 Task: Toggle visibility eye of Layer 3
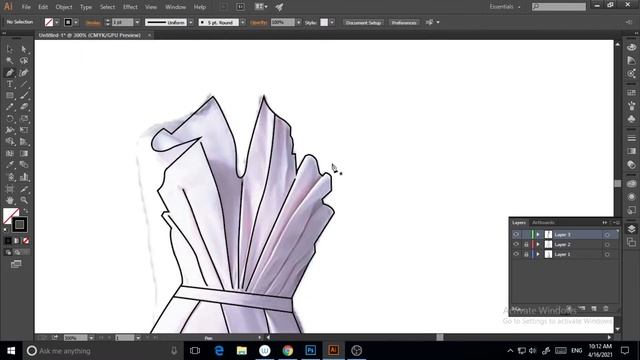(516, 235)
